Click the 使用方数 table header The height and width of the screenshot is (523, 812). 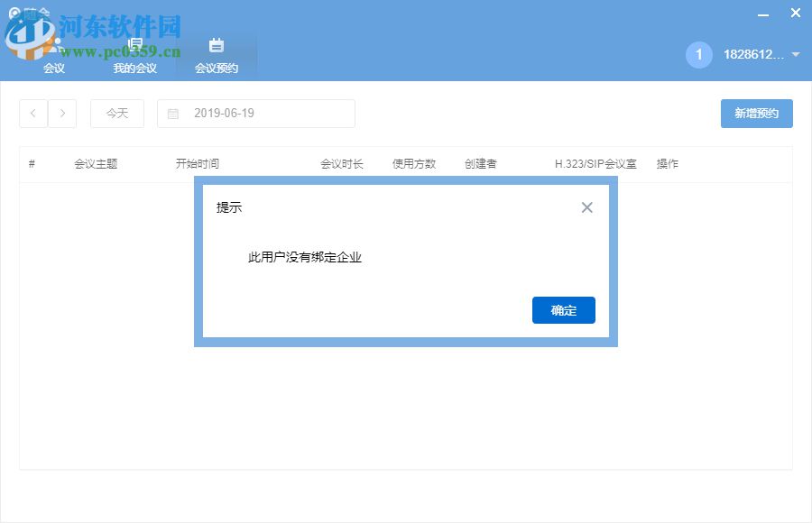pyautogui.click(x=413, y=163)
